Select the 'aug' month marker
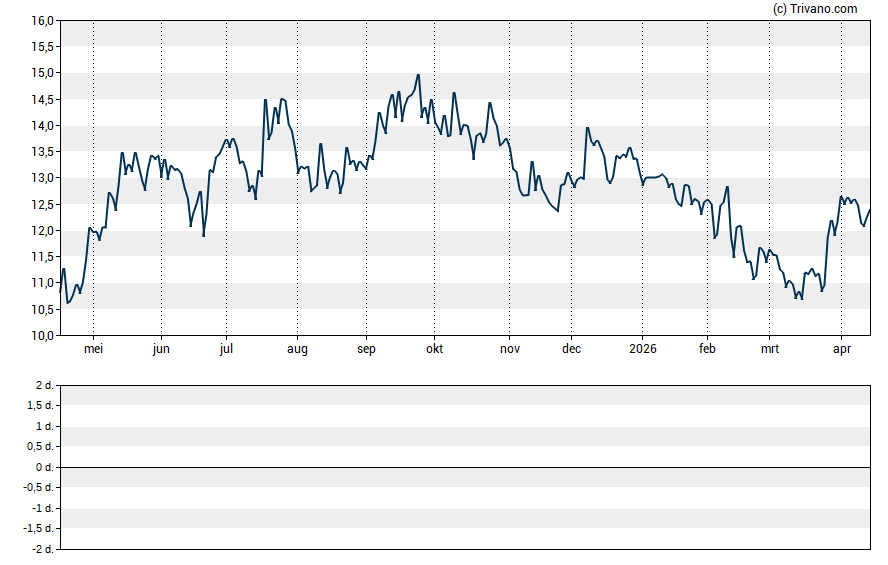888x565 pixels. (x=297, y=349)
